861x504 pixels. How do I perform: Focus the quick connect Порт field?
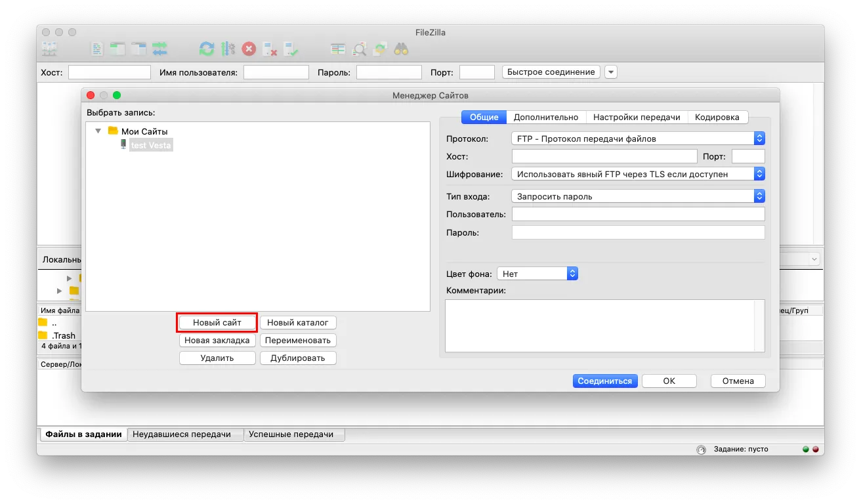[477, 72]
